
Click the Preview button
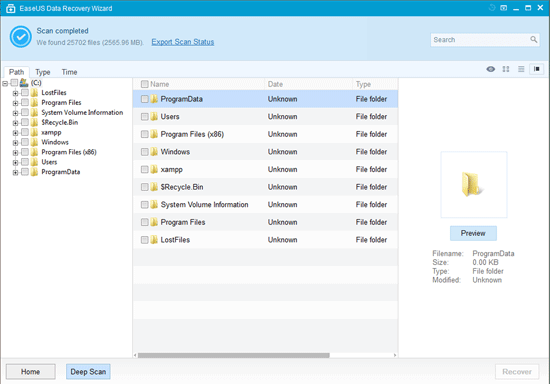pos(473,233)
